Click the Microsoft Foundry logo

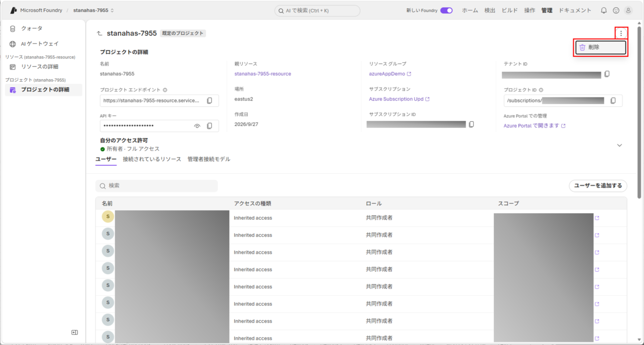[x=13, y=10]
